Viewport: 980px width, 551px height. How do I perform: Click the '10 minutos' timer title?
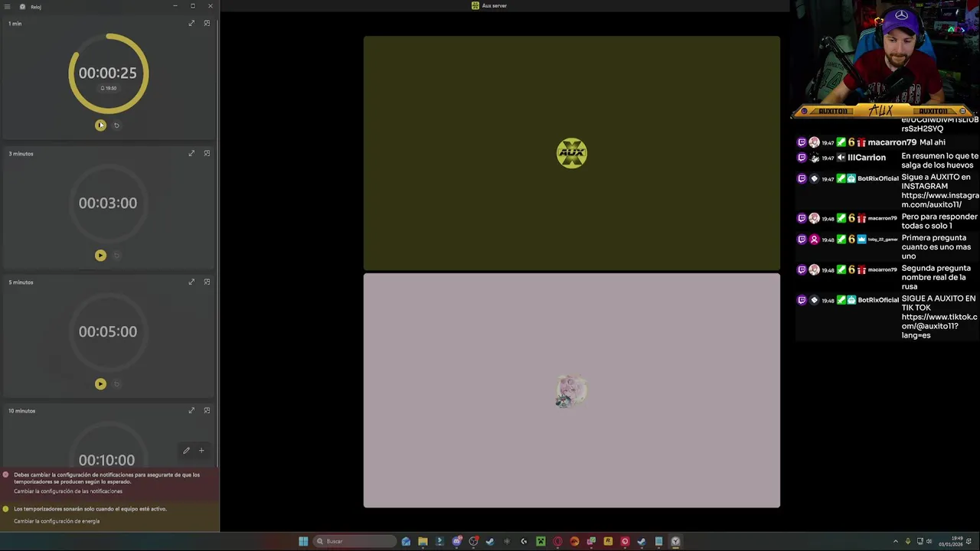tap(21, 411)
